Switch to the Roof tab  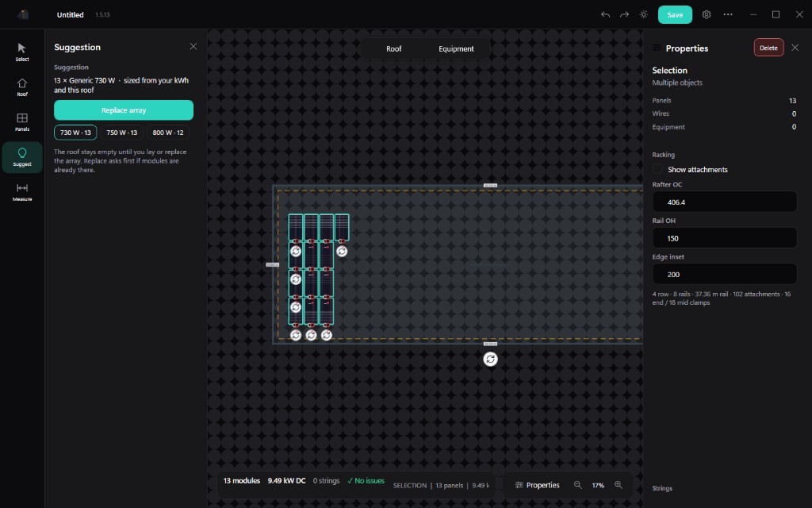(393, 48)
